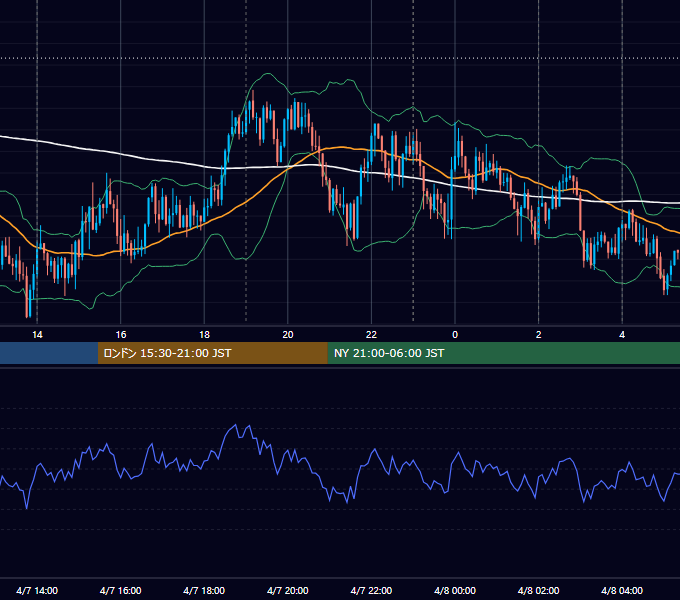Screen dimensions: 680x600
Task: Click the 20 hour label on price chart axis
Action: point(288,335)
